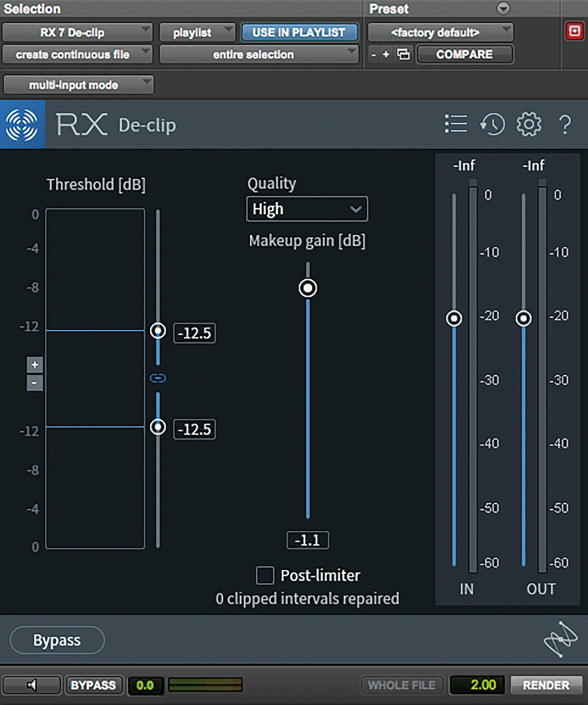Open the multi-input mode dropdown
The image size is (588, 705).
tap(78, 85)
